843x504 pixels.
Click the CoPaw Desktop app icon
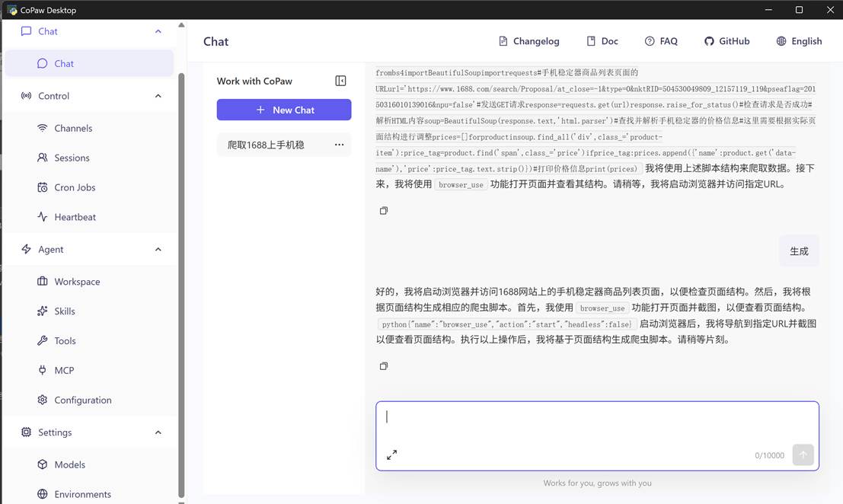point(12,10)
